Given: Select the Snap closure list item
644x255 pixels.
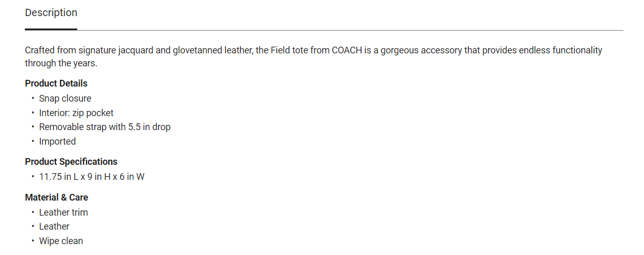Looking at the screenshot, I should (x=65, y=98).
